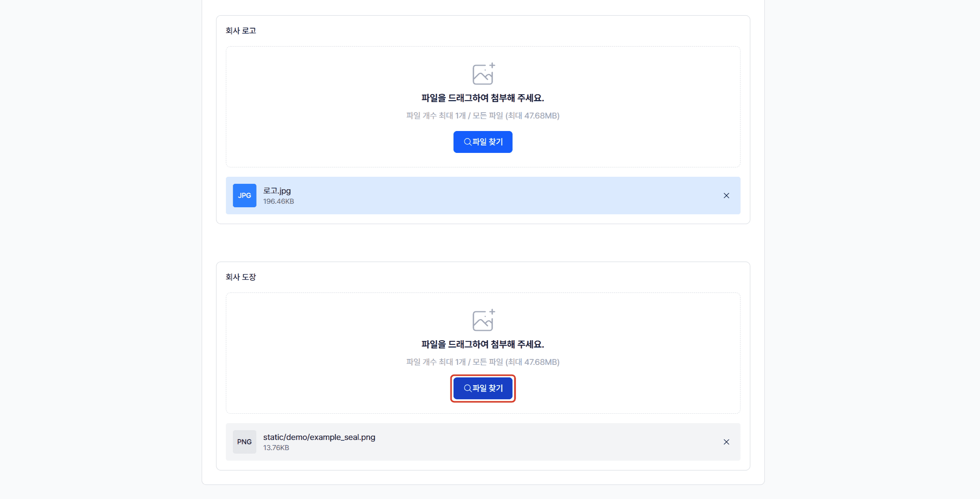Click the PNG file type badge
980x499 pixels.
[x=244, y=442]
